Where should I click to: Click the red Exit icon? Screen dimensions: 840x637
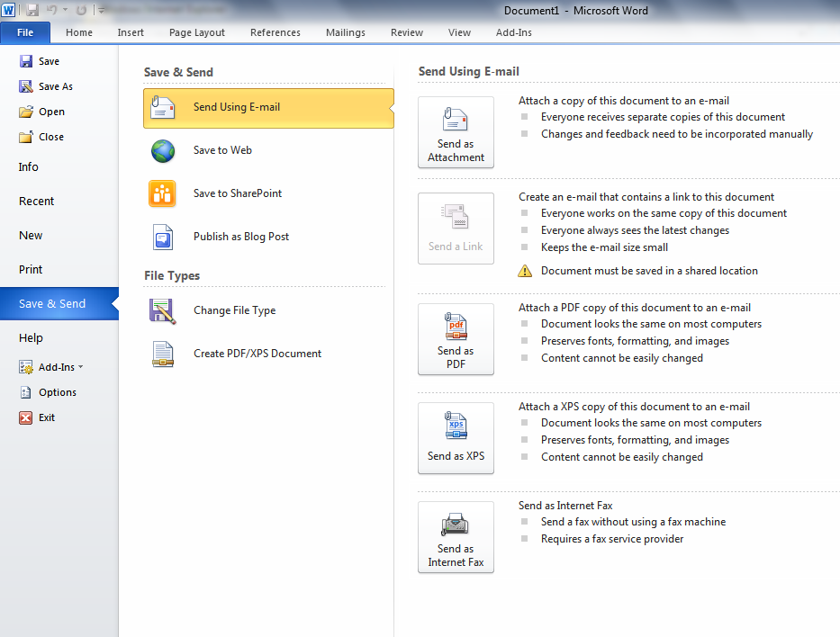point(26,417)
